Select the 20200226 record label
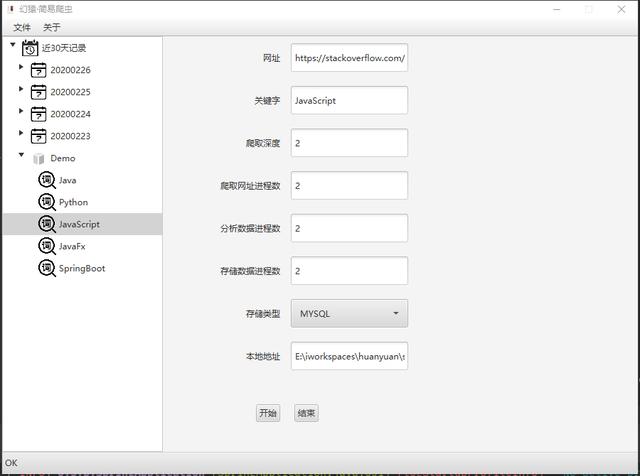This screenshot has height=476, width=640. tap(71, 70)
